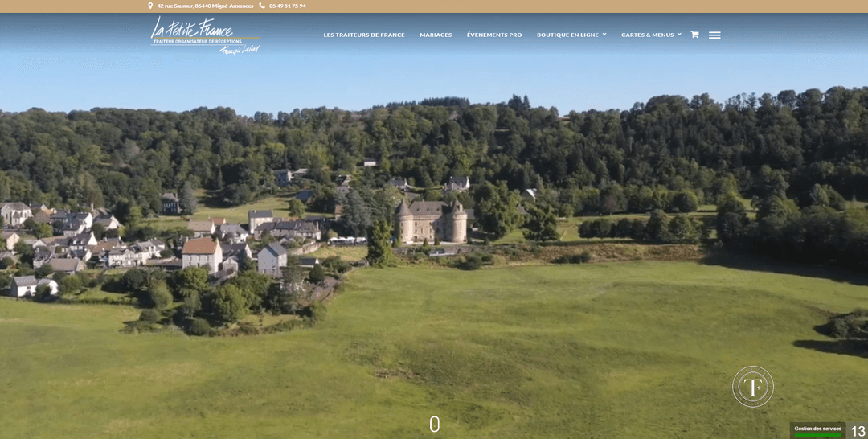The image size is (868, 439).
Task: Navigate to Évenements Pro
Action: (x=494, y=35)
